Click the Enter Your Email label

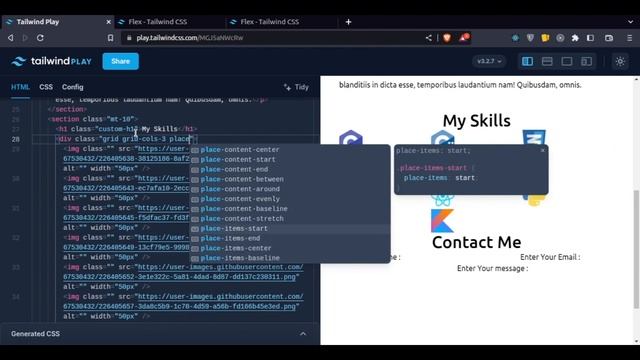pos(550,257)
